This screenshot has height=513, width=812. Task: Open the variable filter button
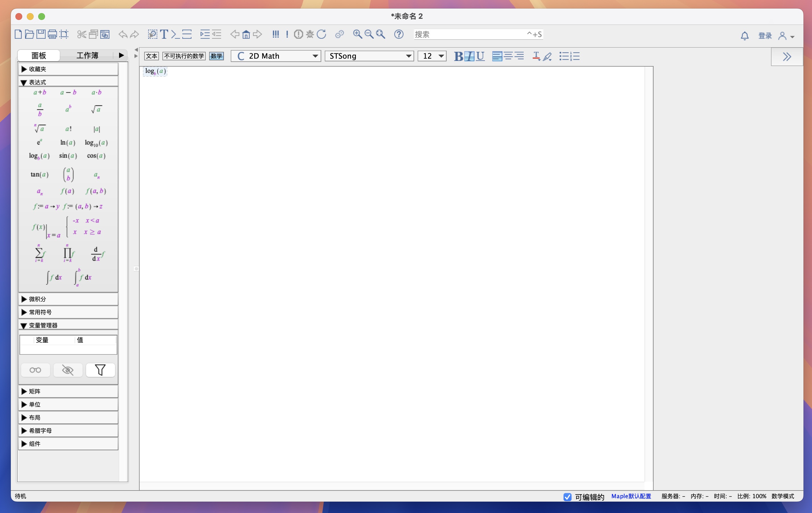pyautogui.click(x=101, y=370)
